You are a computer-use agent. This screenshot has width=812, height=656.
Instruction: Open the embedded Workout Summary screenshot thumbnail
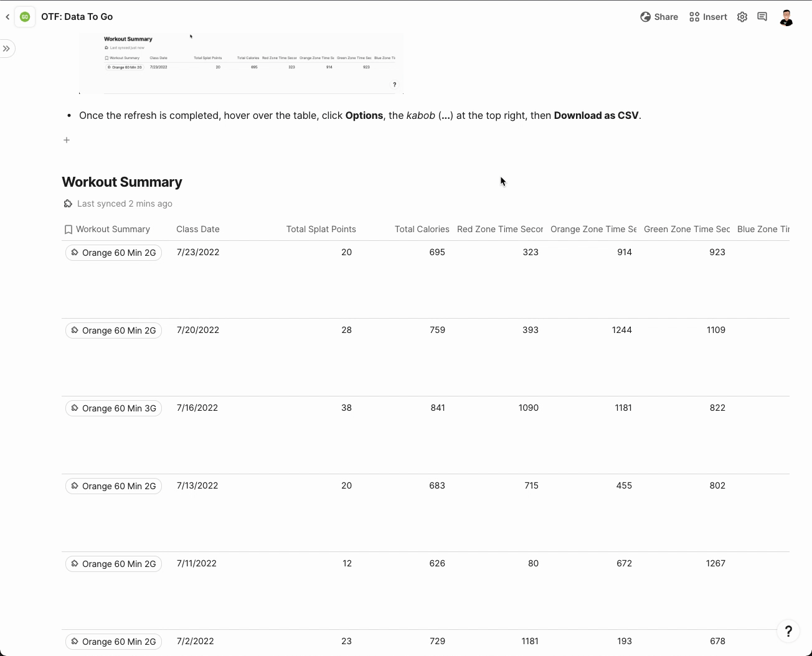coord(241,63)
